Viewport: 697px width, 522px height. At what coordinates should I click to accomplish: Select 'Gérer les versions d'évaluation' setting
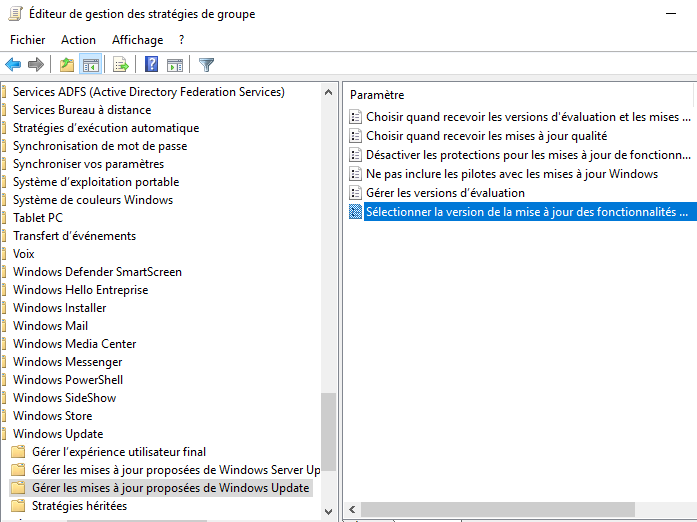pos(445,193)
